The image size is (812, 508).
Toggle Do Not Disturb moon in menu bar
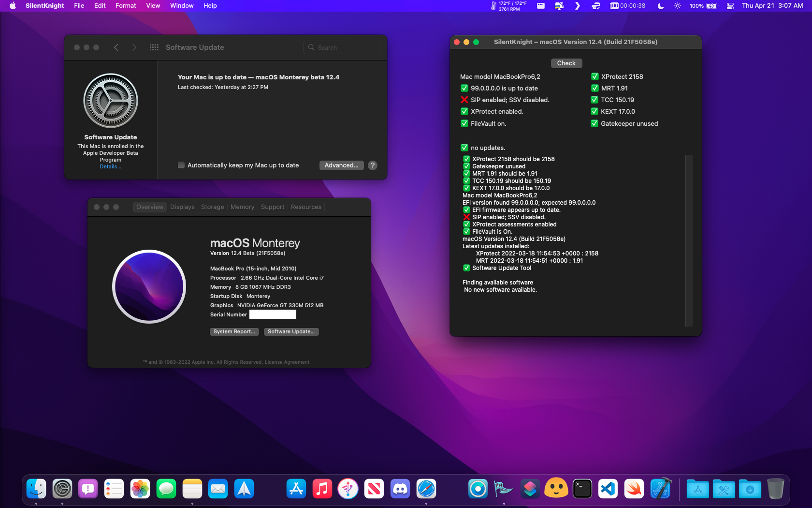[x=661, y=6]
